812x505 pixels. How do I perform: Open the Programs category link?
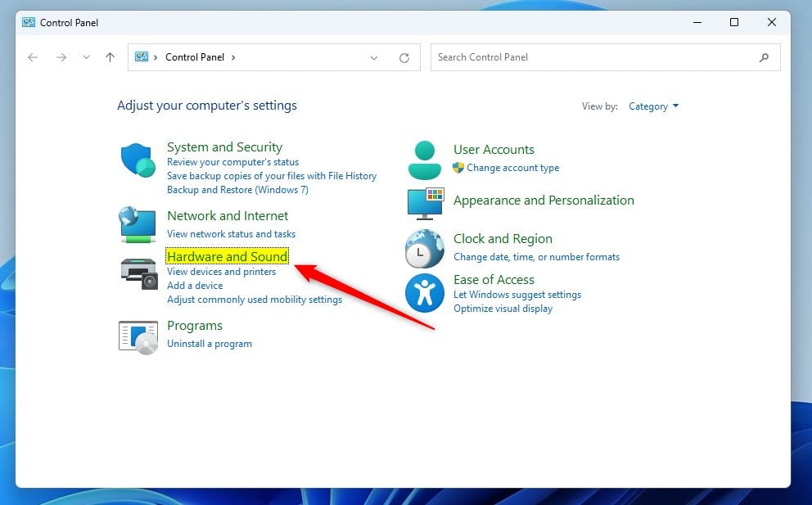(x=195, y=325)
